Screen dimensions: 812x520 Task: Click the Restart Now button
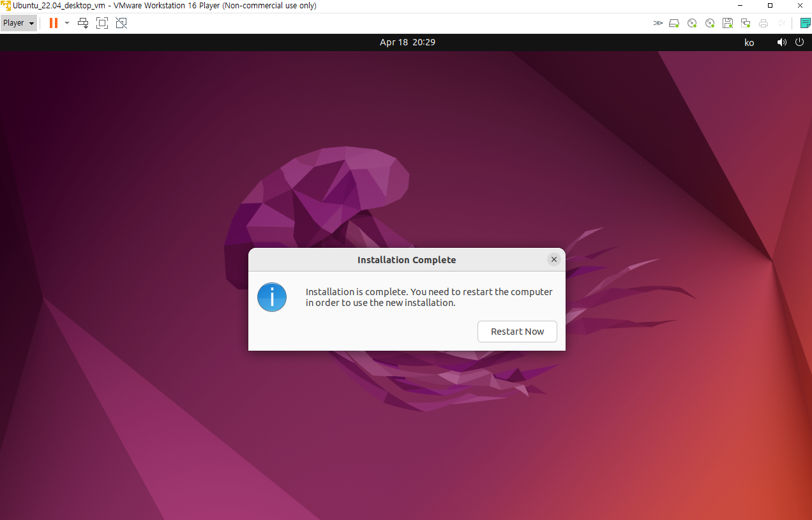[517, 332]
